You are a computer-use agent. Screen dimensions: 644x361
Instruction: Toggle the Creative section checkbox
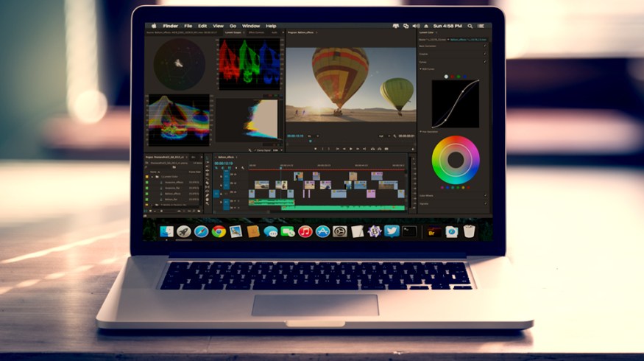484,54
